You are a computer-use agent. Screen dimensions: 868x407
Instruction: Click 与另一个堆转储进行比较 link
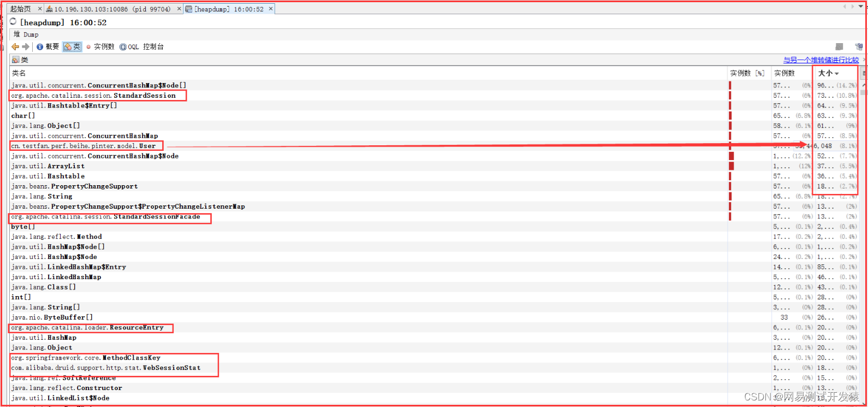821,60
